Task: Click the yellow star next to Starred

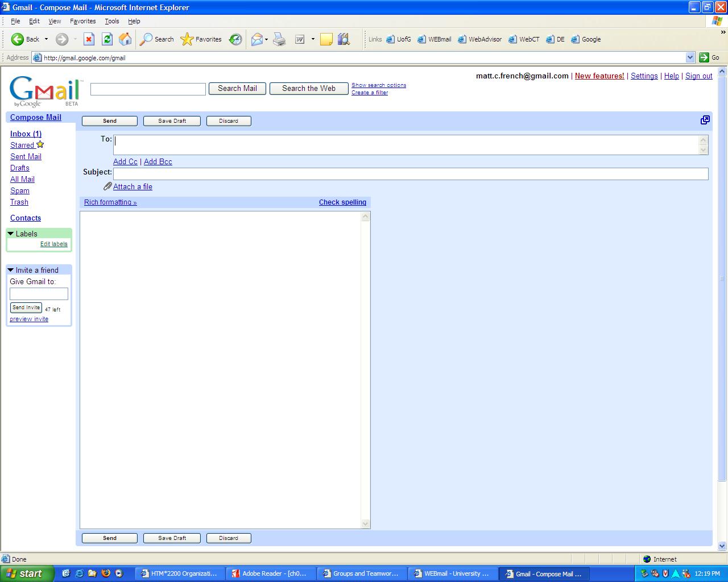Action: click(x=40, y=144)
